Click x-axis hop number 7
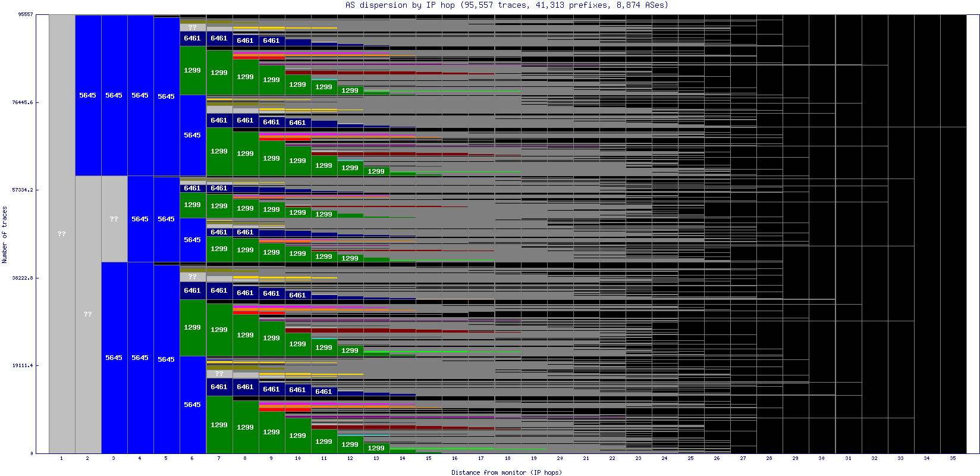 [x=219, y=458]
